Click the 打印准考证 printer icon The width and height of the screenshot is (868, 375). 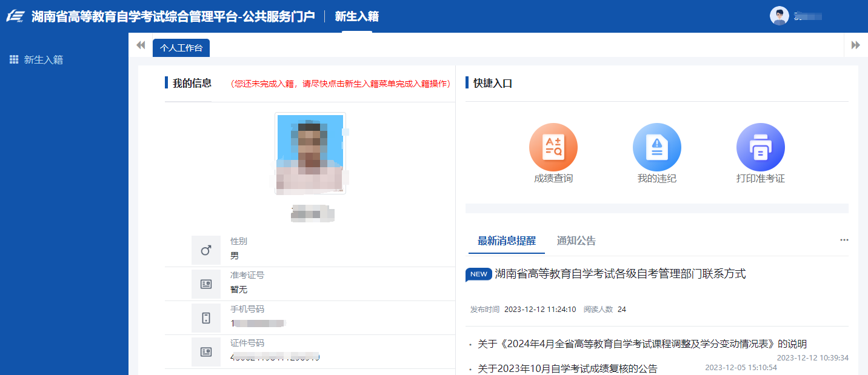point(760,147)
